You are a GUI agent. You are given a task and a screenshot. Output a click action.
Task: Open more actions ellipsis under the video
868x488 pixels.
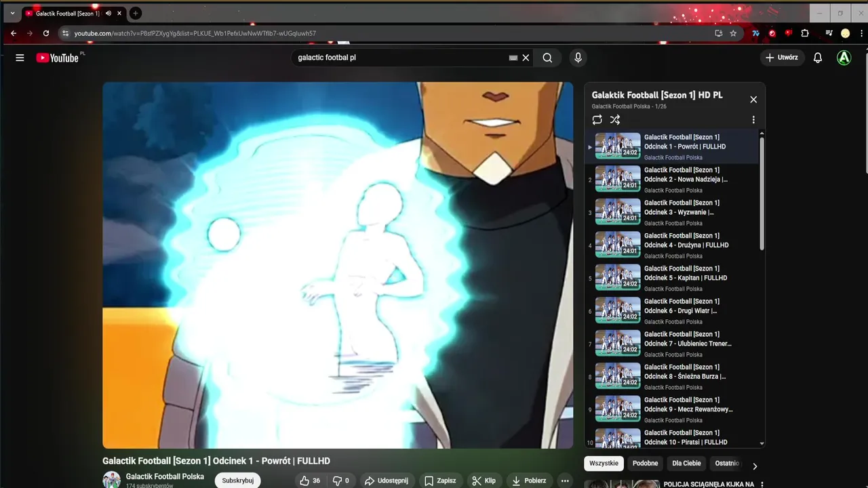click(565, 481)
